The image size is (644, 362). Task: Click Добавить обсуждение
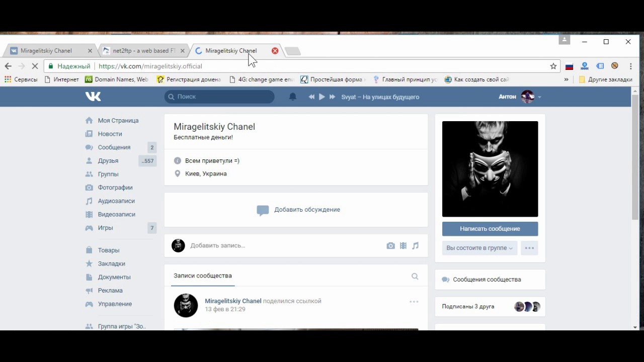point(307,210)
